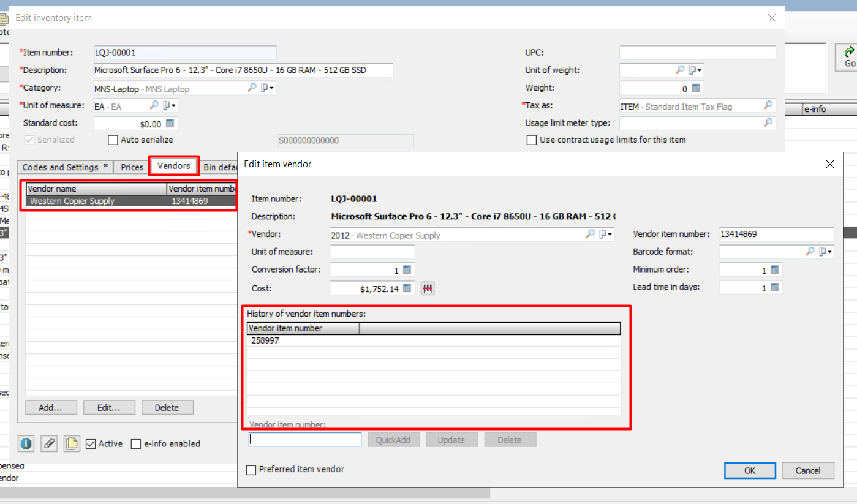Click e-info column header in background
Viewport: 857px width, 504px height.
(828, 110)
